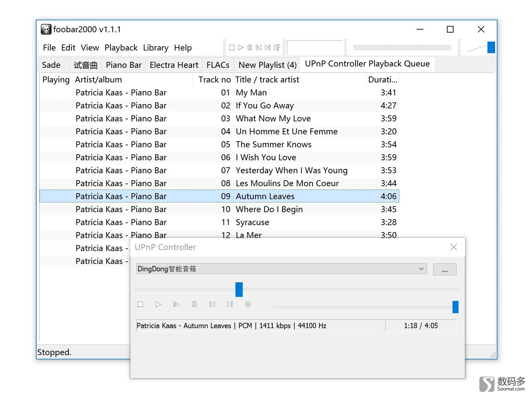Select track 10 Where Do I Begin
The height and width of the screenshot is (399, 532).
(219, 209)
